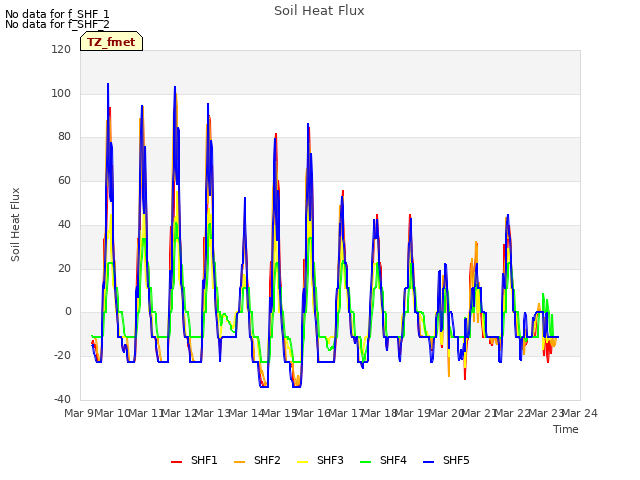Click the y-axis value 20
This screenshot has height=480, width=640.
point(64,269)
